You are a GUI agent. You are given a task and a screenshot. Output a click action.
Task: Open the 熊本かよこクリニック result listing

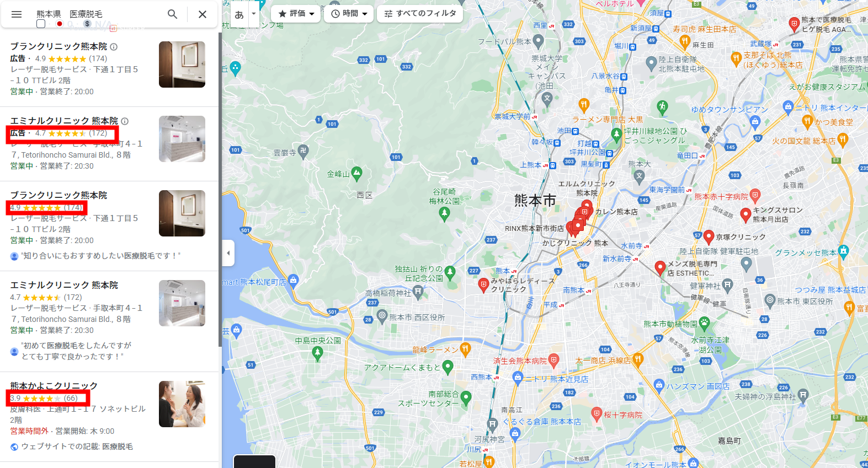[x=54, y=386]
